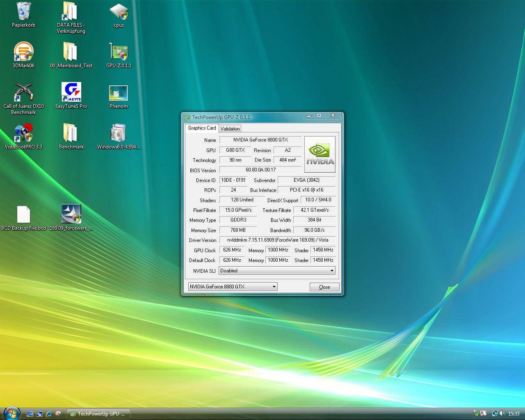Click the Pixel Fillrate value 15.0 GPixel/s
Viewport: 525px width, 420px height.
238,210
